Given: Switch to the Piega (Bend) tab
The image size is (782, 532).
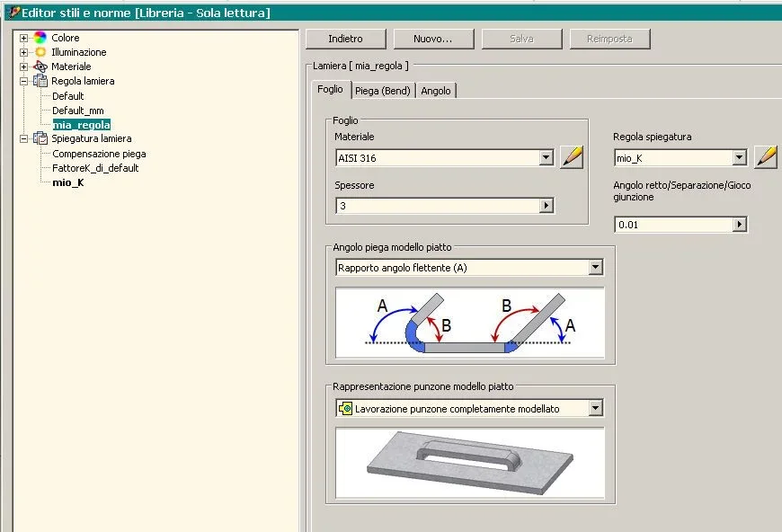Looking at the screenshot, I should (x=383, y=91).
